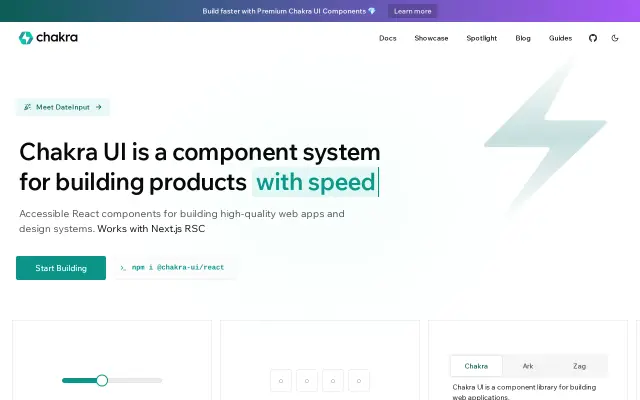Image resolution: width=640 pixels, height=400 pixels.
Task: Switch to the Ark tab
Action: (x=528, y=366)
